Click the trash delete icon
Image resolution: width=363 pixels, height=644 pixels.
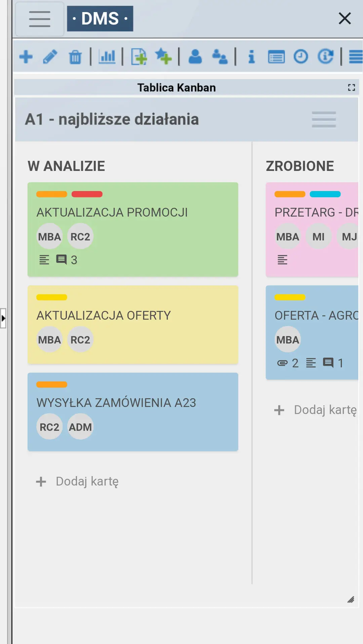coord(75,57)
